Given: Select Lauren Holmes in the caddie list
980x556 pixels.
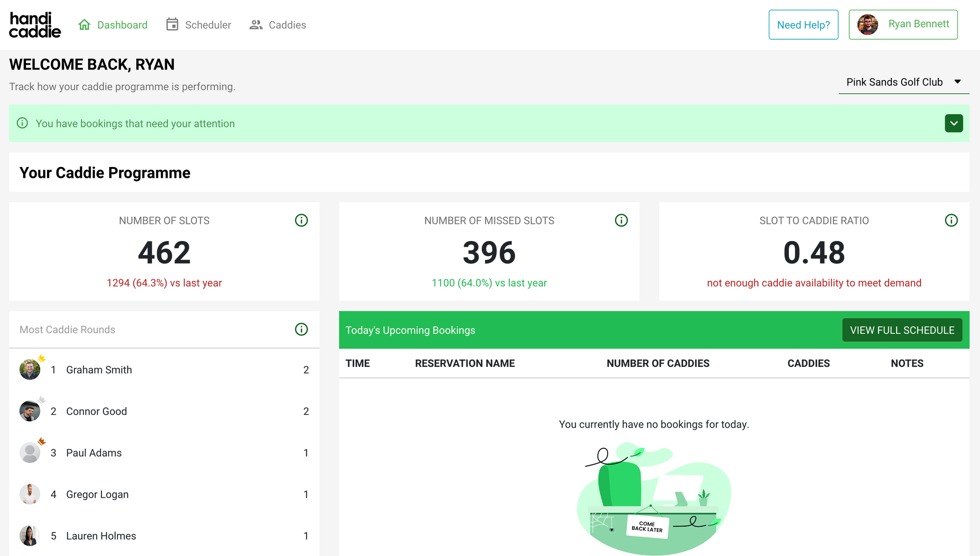Looking at the screenshot, I should (x=101, y=536).
